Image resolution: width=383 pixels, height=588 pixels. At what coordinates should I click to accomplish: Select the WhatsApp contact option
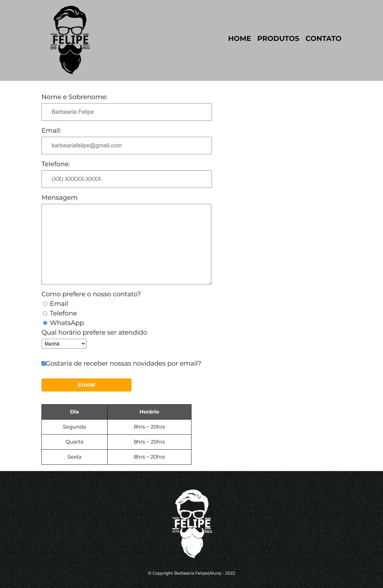45,323
